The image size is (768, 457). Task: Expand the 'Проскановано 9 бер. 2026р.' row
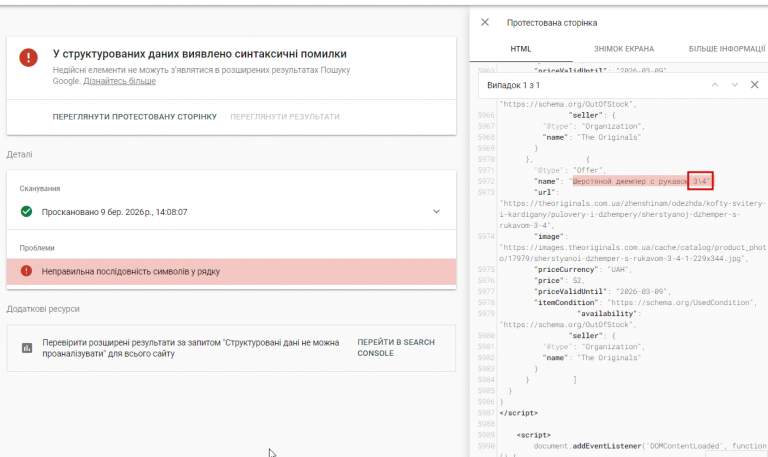(x=115, y=212)
